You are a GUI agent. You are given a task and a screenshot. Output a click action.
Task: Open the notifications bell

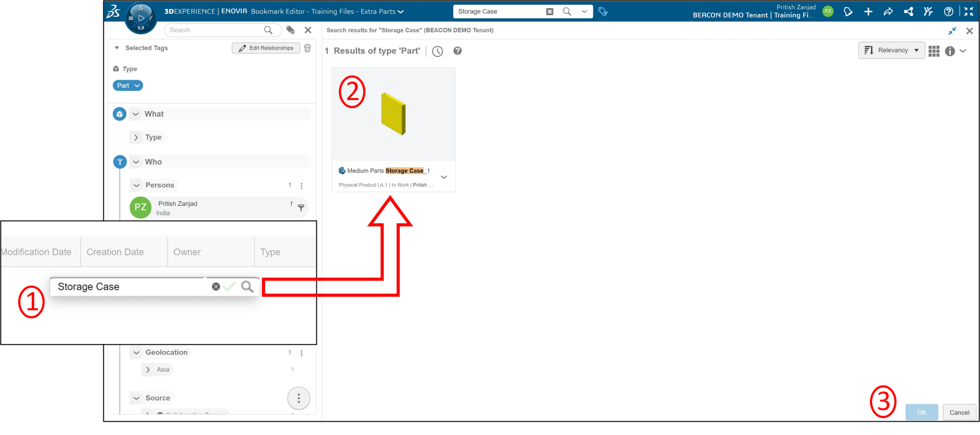point(848,11)
